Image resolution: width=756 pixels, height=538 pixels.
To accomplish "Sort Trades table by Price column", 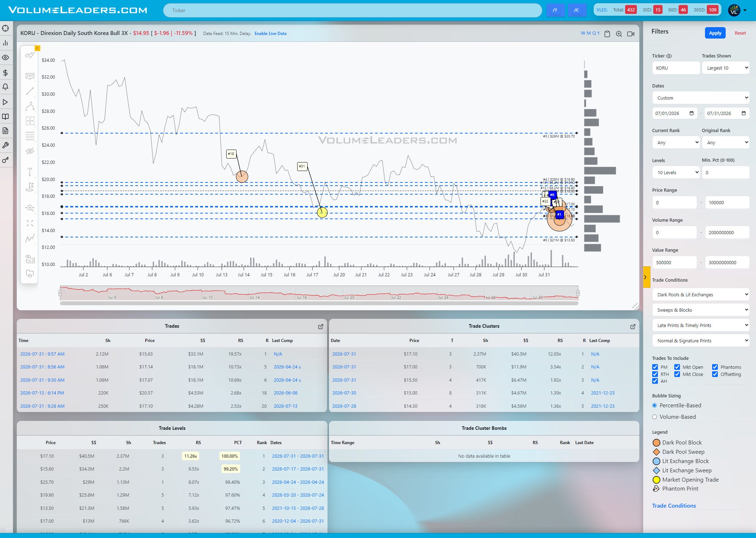I will [x=149, y=341].
